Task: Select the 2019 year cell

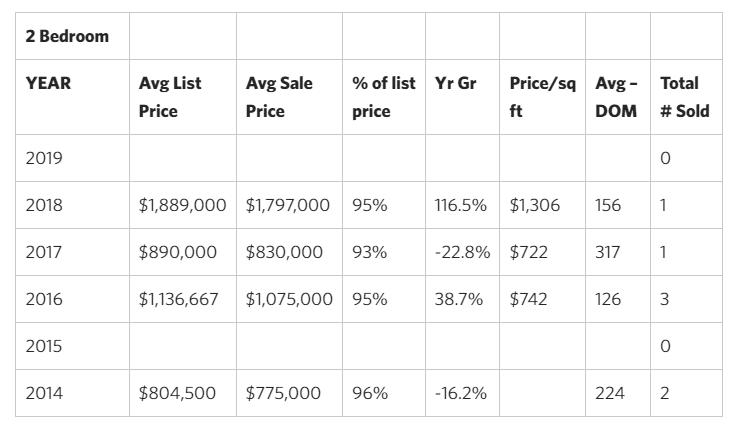Action: pos(72,158)
